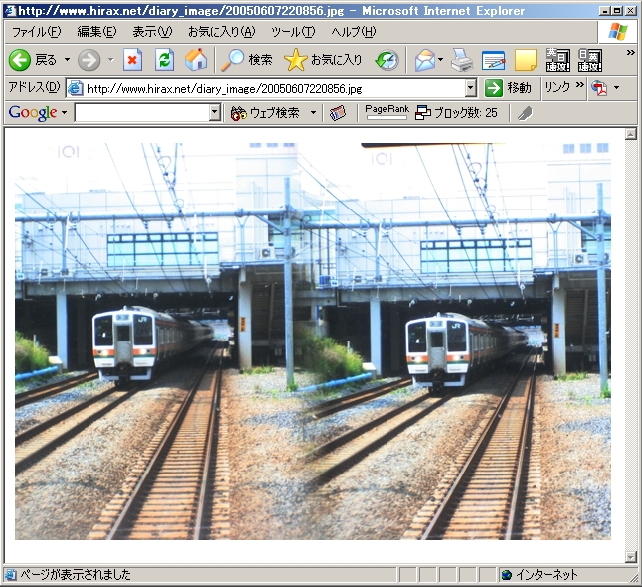Go to the Home page icon

click(x=196, y=60)
